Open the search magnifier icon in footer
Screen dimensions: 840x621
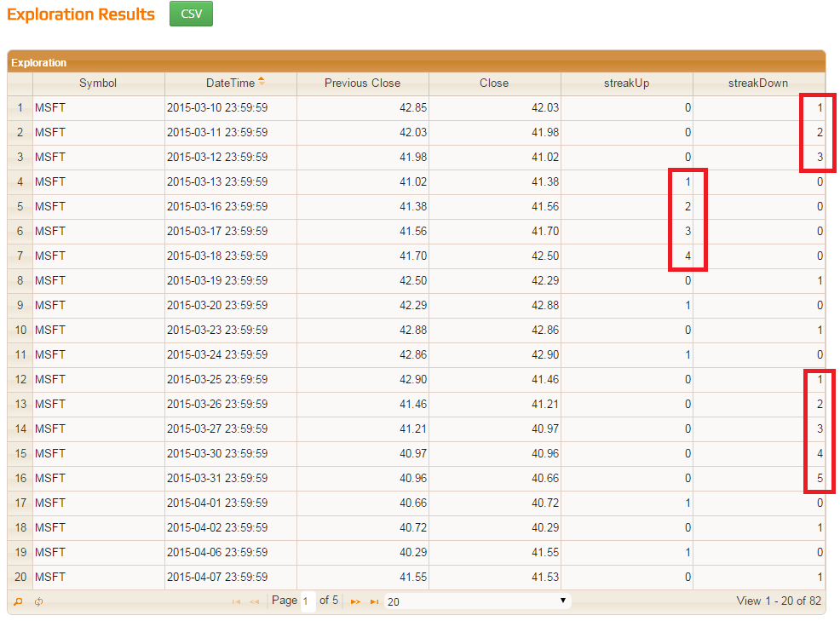coord(18,601)
